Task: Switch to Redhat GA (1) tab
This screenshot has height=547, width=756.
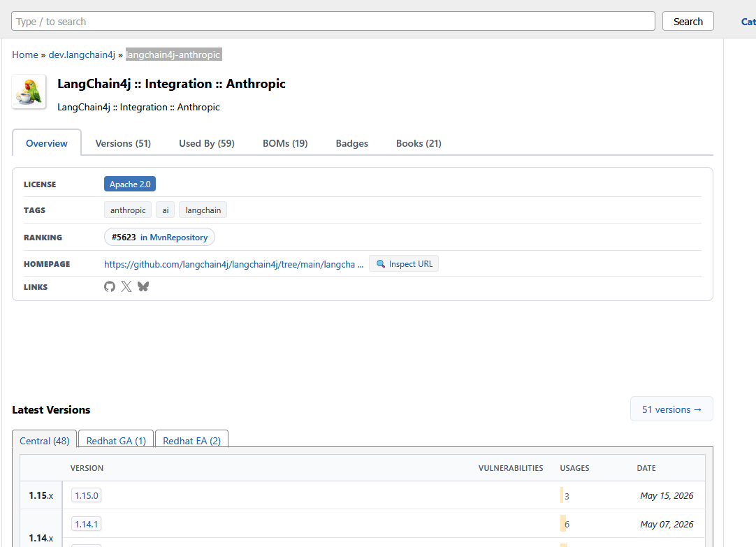Action: coord(116,441)
